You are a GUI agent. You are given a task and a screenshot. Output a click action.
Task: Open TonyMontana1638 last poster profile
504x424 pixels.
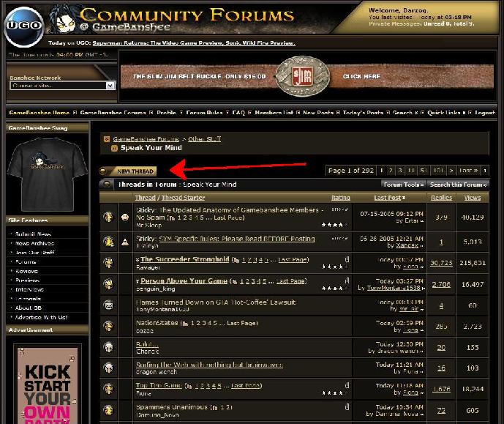tap(394, 288)
